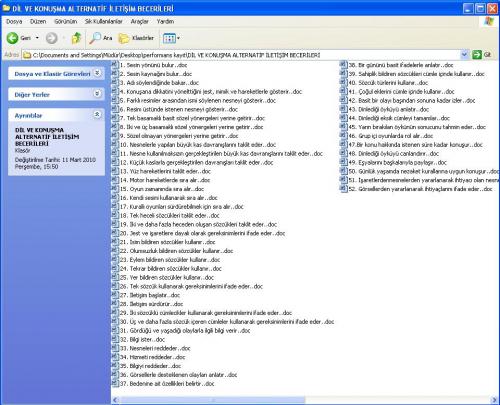
Task: Click the Windows flag logo in menu bar
Action: click(488, 21)
